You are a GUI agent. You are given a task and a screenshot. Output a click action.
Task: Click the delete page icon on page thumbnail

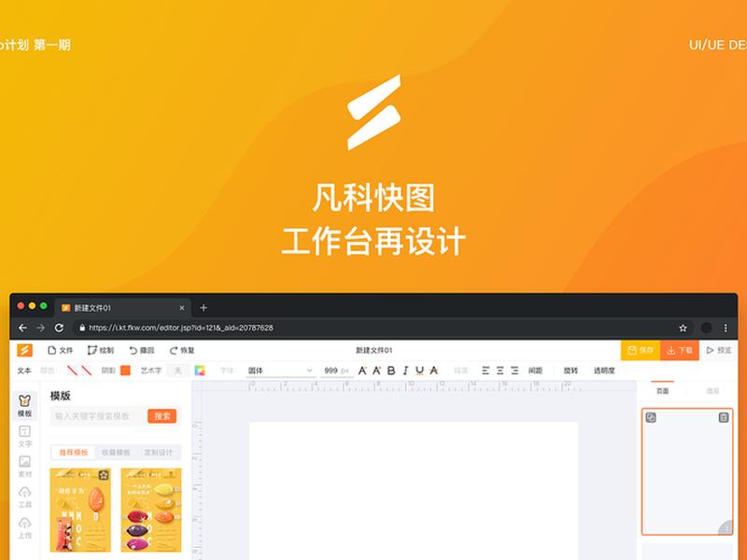click(723, 417)
